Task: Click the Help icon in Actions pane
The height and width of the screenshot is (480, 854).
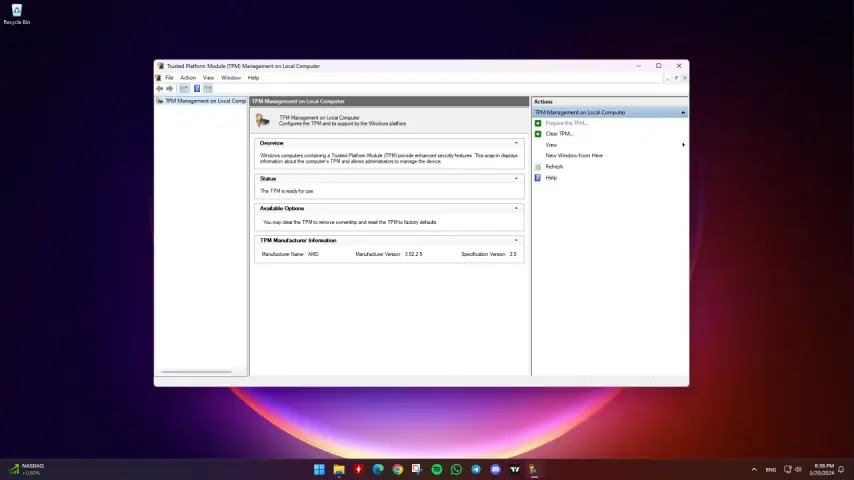Action: 538,178
